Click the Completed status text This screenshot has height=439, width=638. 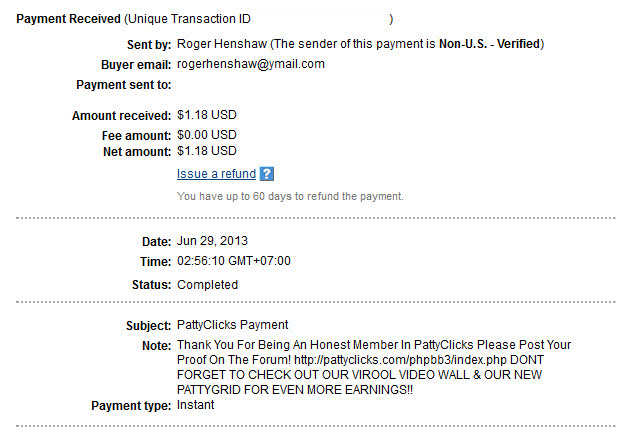pos(208,285)
